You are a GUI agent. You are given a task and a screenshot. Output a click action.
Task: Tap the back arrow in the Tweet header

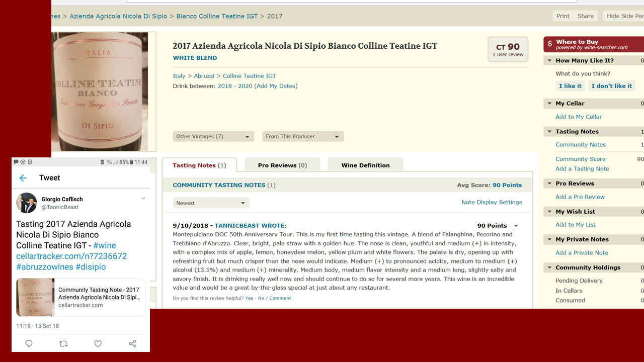point(23,178)
